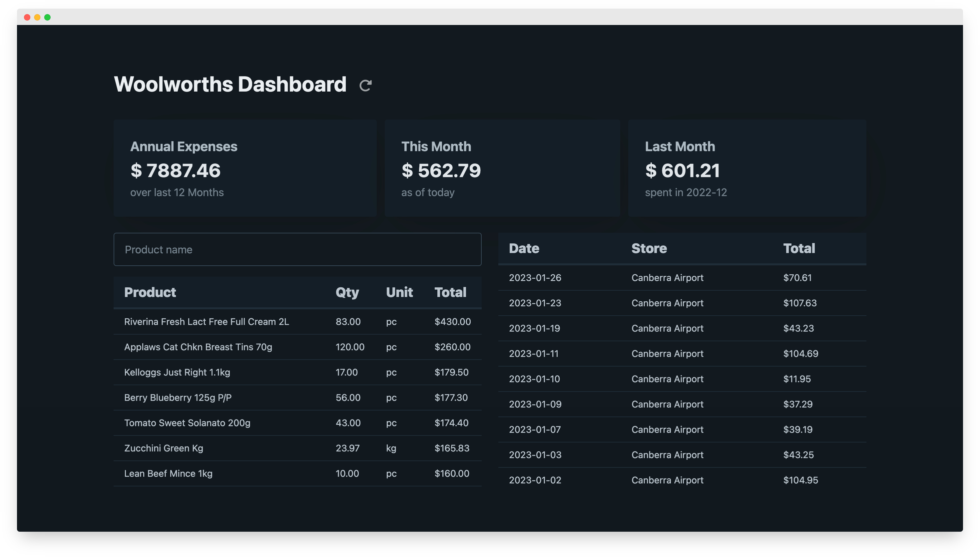Click the $160.00 total cell

click(452, 473)
